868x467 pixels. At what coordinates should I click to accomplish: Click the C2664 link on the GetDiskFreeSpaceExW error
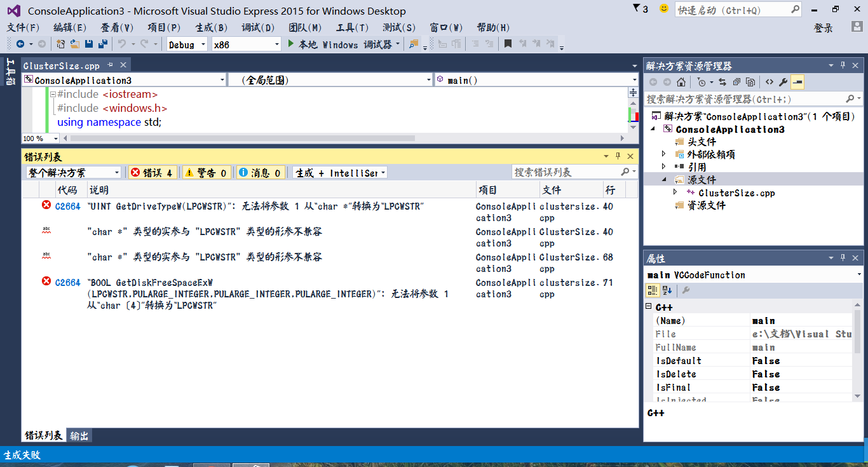click(x=68, y=283)
